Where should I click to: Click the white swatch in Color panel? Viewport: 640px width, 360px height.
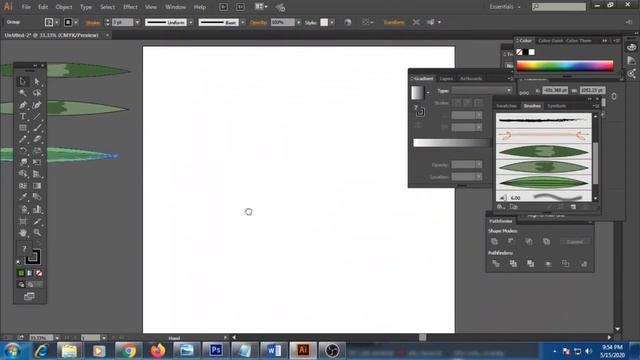point(531,52)
